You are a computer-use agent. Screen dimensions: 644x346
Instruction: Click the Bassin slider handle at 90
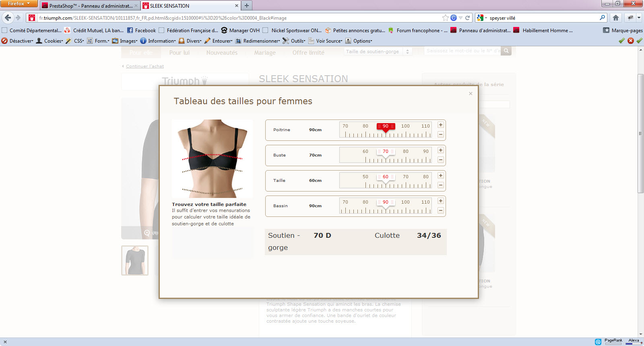tap(386, 203)
